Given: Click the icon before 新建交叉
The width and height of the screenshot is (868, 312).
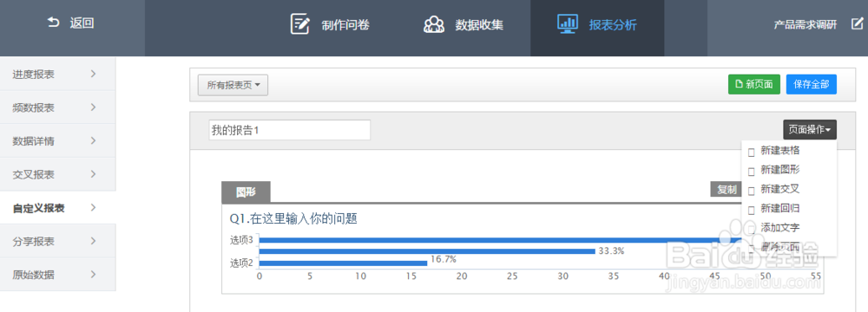Looking at the screenshot, I should pos(751,191).
